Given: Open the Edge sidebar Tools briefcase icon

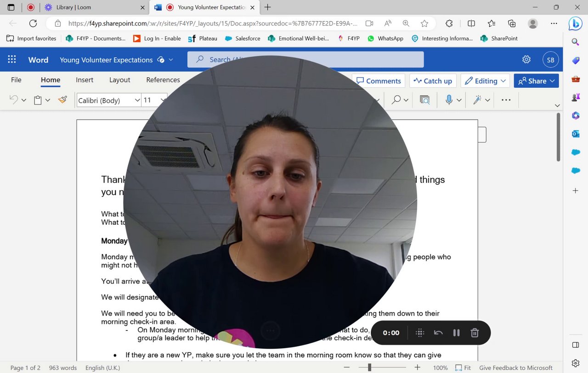Looking at the screenshot, I should click(x=576, y=79).
